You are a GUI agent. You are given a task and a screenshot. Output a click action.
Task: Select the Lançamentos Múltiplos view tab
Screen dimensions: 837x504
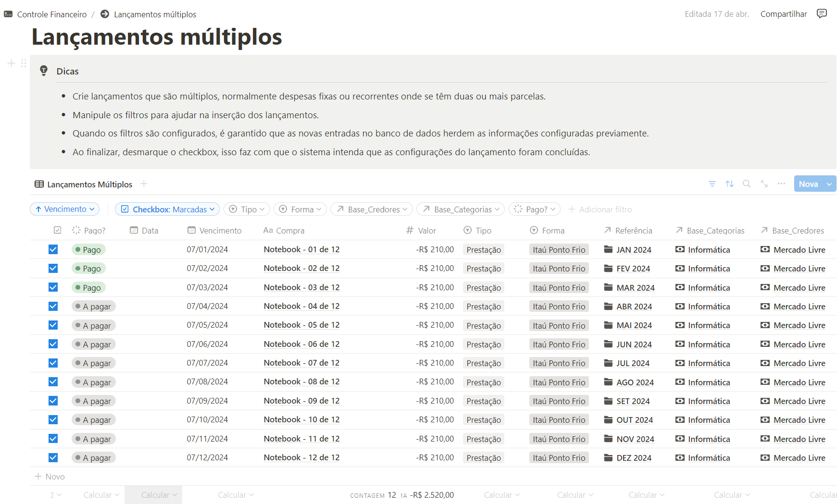[84, 184]
